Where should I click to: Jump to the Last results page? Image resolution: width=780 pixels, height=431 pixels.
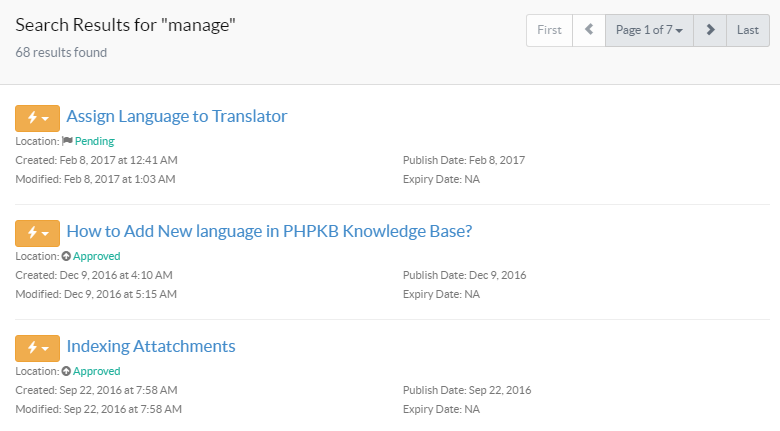(747, 30)
